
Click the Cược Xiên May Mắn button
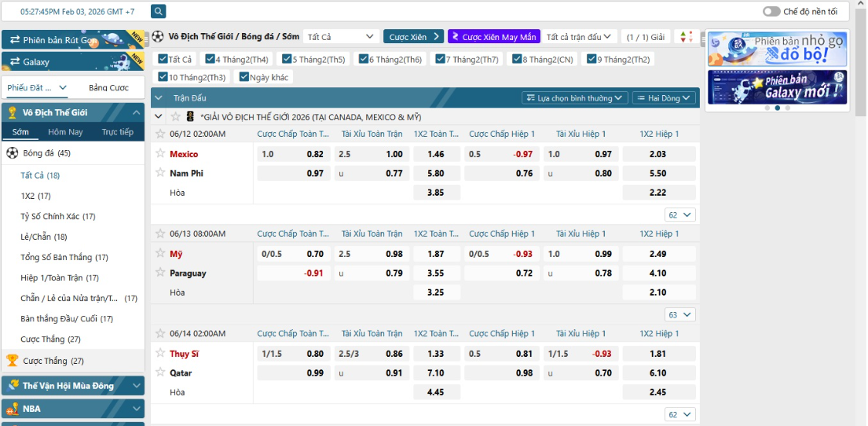tap(493, 37)
